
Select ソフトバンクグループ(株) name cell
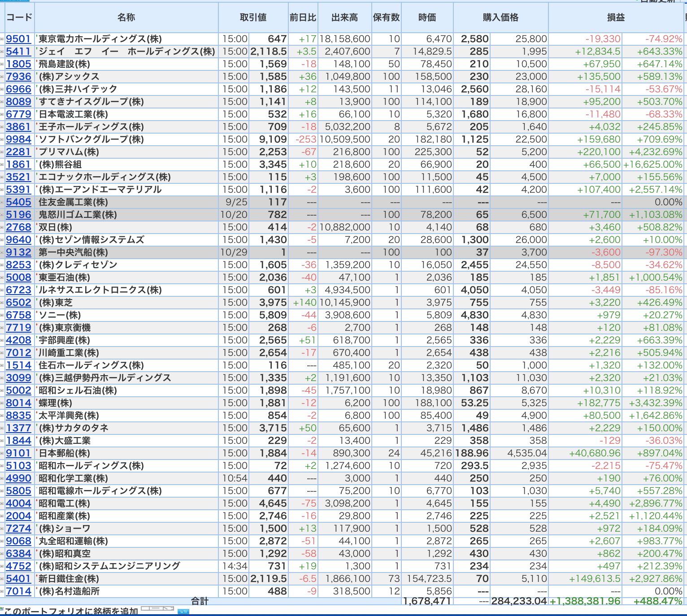[126, 139]
